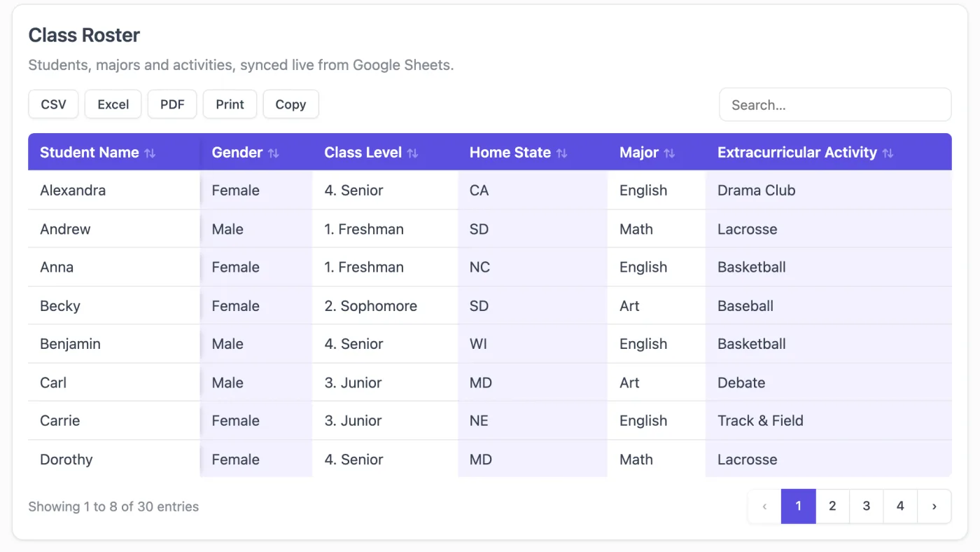The image size is (980, 552).
Task: Go to next page with right chevron
Action: [x=934, y=506]
